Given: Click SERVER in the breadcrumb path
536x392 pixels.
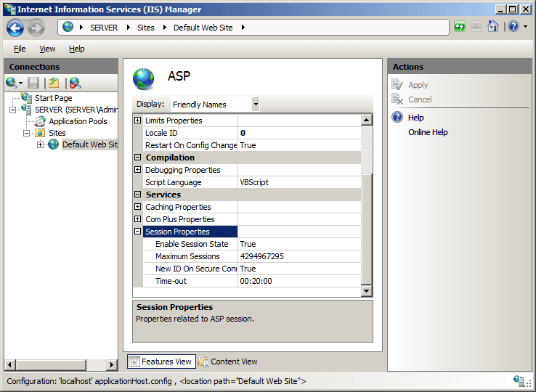Looking at the screenshot, I should (104, 28).
